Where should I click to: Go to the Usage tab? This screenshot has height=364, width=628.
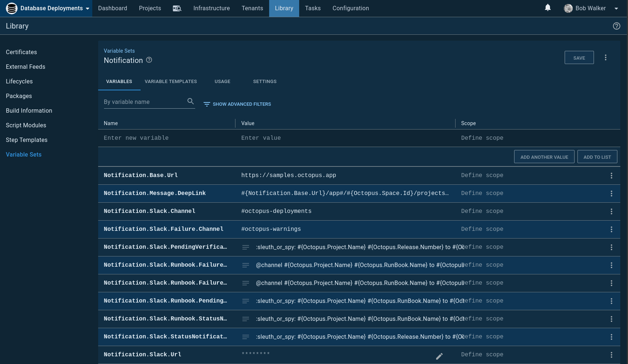coord(222,82)
